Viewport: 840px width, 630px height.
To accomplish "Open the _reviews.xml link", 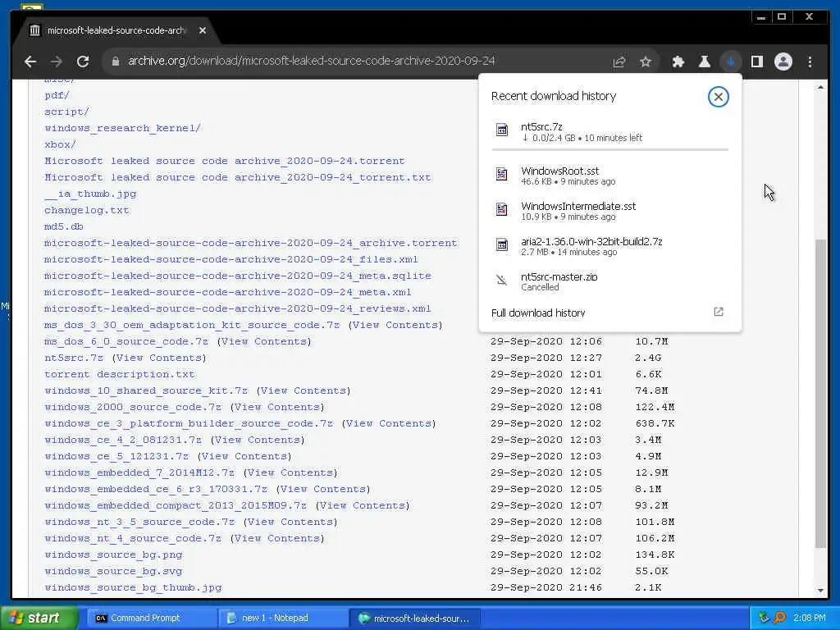I will [x=238, y=308].
